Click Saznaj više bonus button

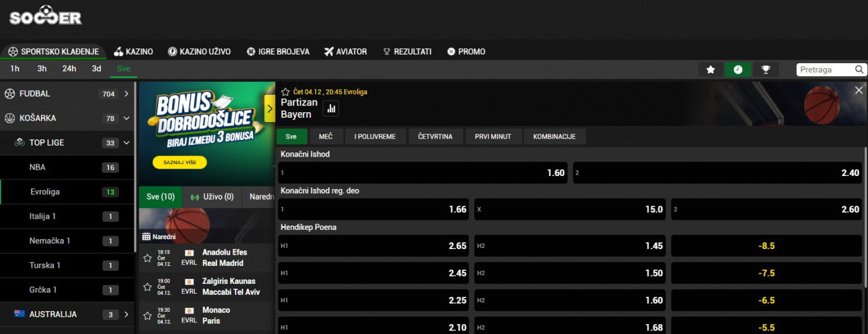[179, 162]
